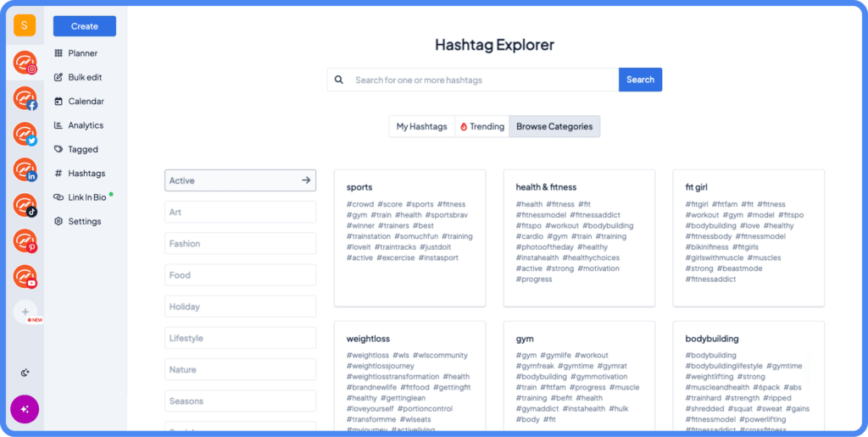
Task: Click the arrow icon in Active category
Action: (305, 180)
